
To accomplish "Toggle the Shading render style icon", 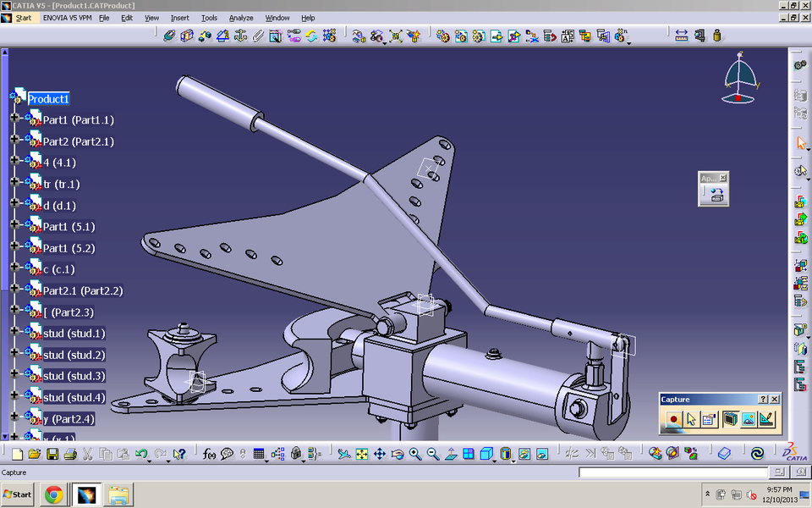I will (503, 454).
